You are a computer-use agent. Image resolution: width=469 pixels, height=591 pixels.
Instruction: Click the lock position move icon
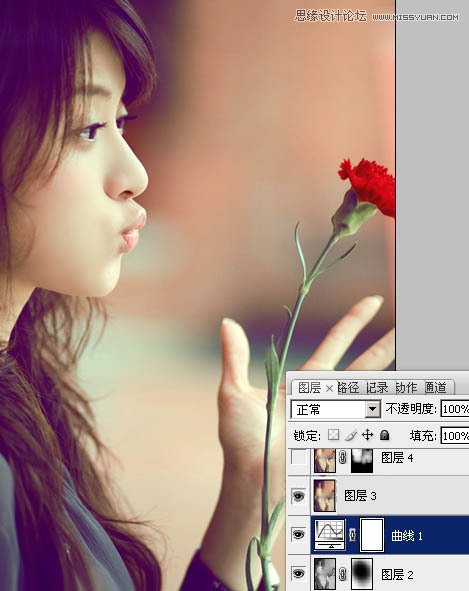(x=367, y=435)
